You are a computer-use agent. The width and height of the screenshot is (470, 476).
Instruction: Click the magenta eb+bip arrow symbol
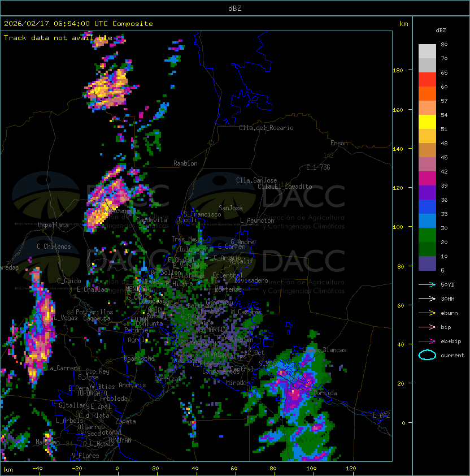coord(427,341)
